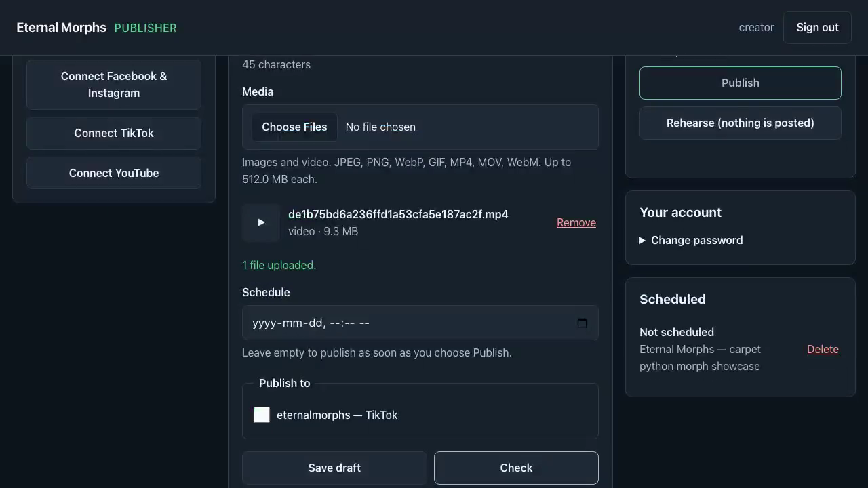
Task: Click into the Schedule date-time field
Action: [420, 323]
